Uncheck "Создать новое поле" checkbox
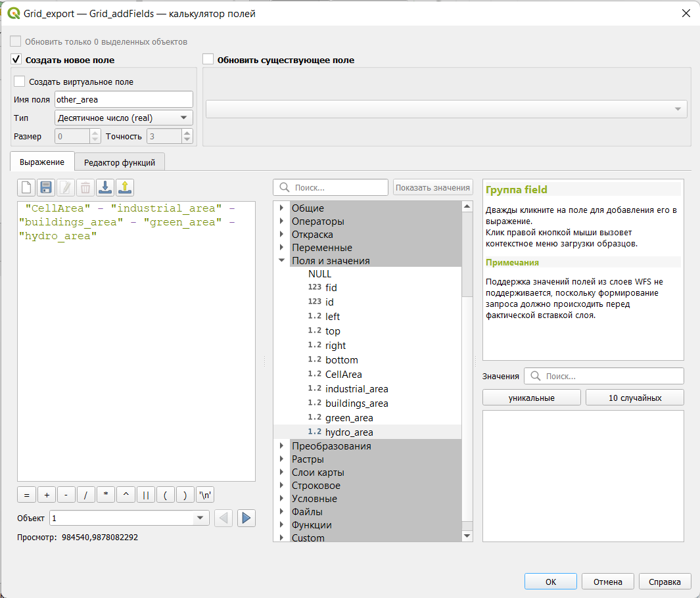700x598 pixels. (17, 60)
